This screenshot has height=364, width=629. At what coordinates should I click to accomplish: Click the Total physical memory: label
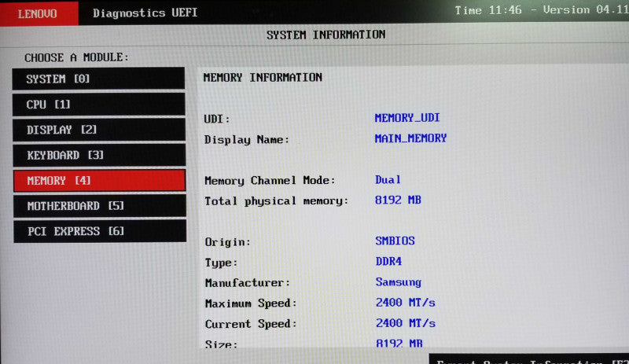tap(277, 201)
